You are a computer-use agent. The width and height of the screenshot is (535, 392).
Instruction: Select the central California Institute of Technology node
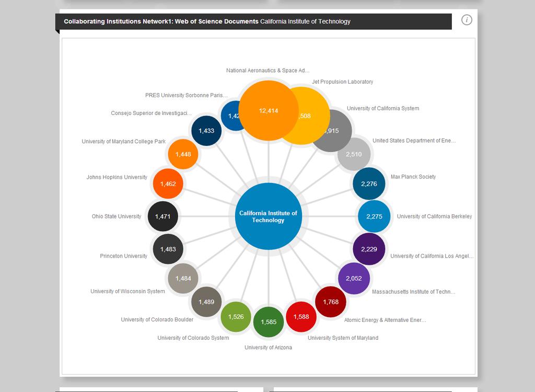[268, 216]
